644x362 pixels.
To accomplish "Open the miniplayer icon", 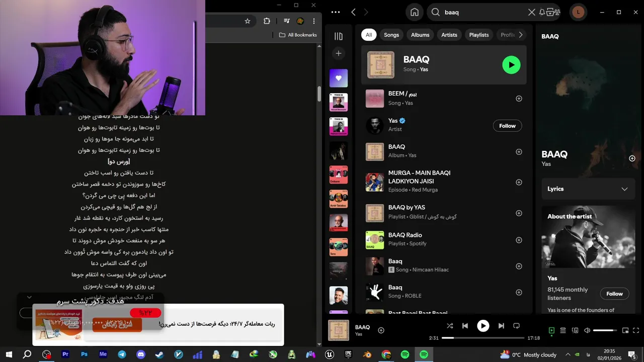I will coord(625,330).
